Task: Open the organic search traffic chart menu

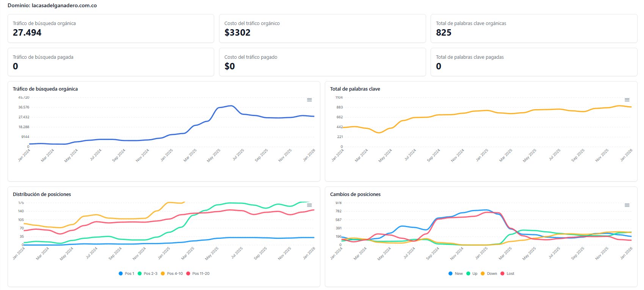Action: coord(309,100)
